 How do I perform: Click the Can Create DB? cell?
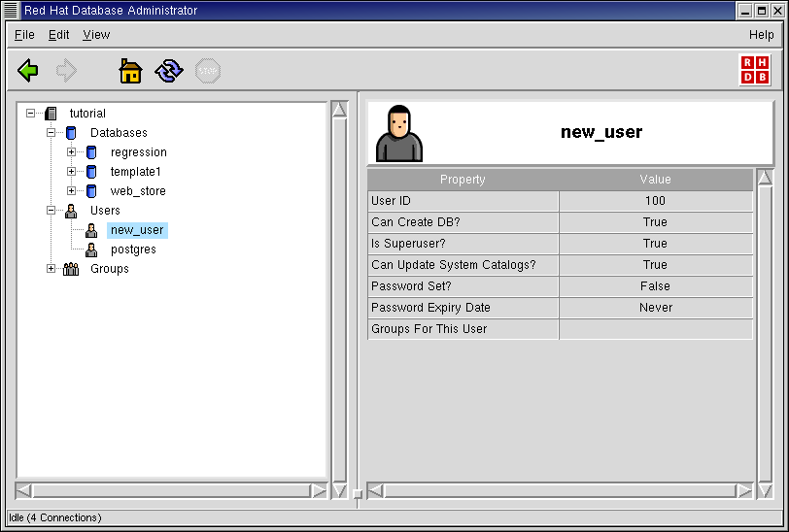tap(463, 222)
